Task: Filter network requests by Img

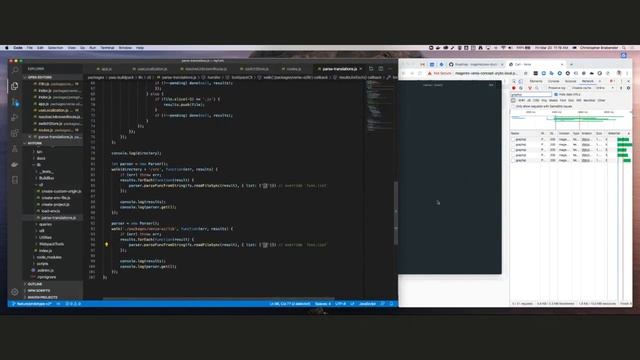Action: tap(544, 100)
